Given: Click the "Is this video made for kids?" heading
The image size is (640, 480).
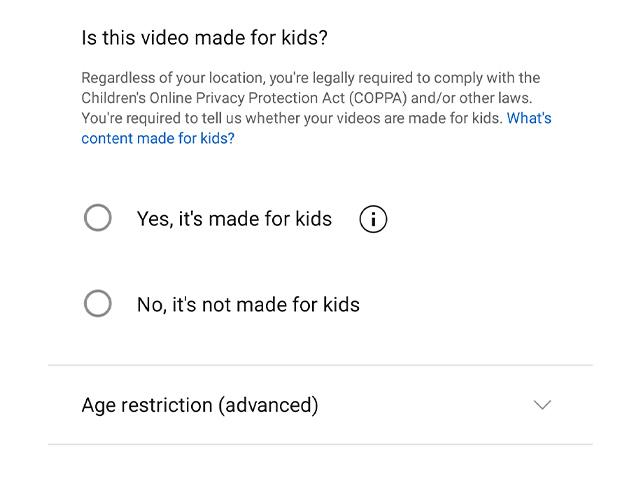Looking at the screenshot, I should (204, 38).
